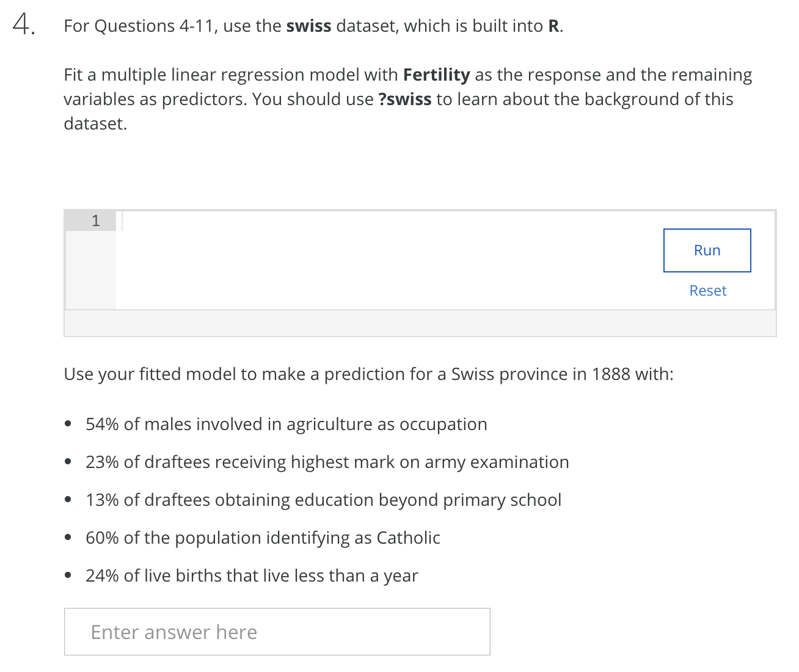Click the '60% of the population' Catholic bullet
The image size is (799, 672).
(x=263, y=538)
